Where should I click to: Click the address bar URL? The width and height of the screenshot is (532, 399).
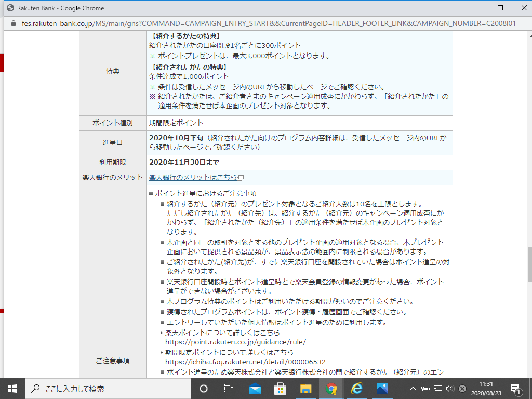[269, 23]
